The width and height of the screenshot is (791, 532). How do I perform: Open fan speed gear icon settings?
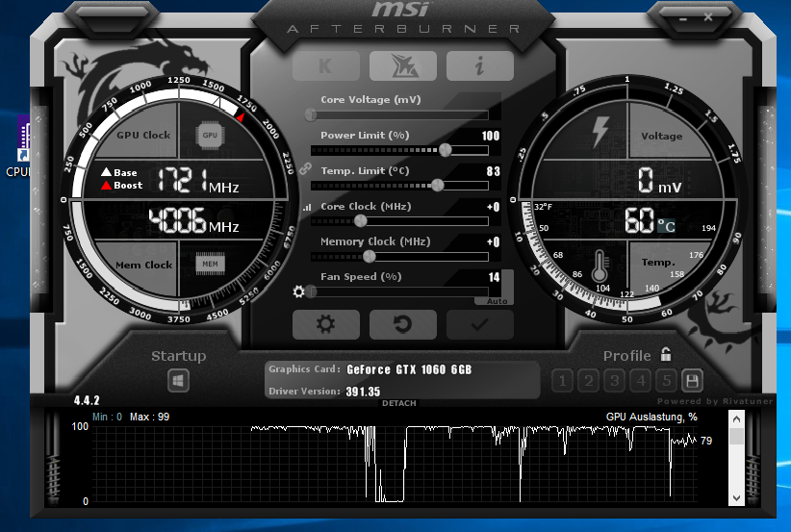click(298, 291)
